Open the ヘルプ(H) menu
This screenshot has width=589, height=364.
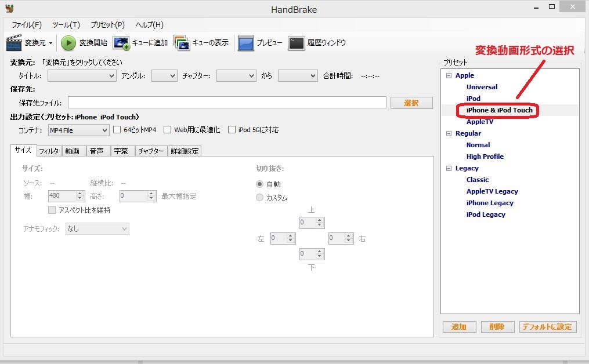[150, 25]
